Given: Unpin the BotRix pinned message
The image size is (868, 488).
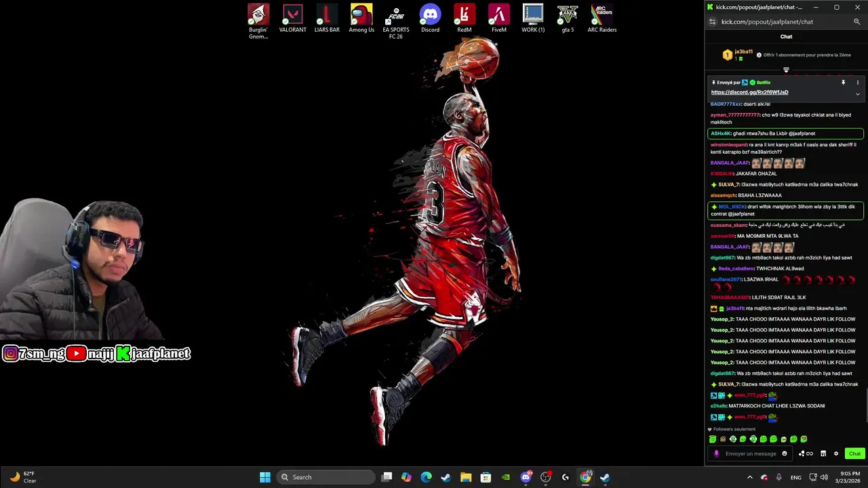Looking at the screenshot, I should point(844,83).
